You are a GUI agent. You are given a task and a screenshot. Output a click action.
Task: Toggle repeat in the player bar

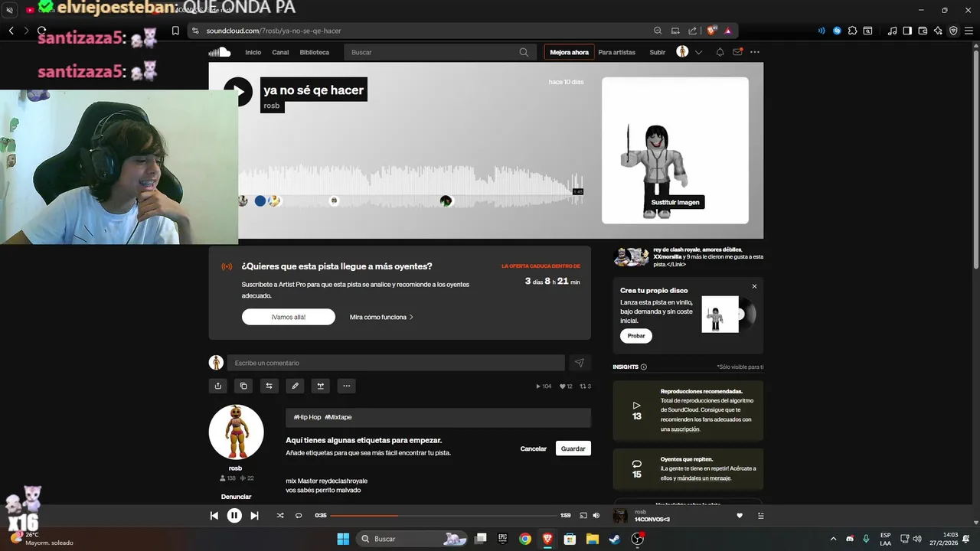coord(299,516)
